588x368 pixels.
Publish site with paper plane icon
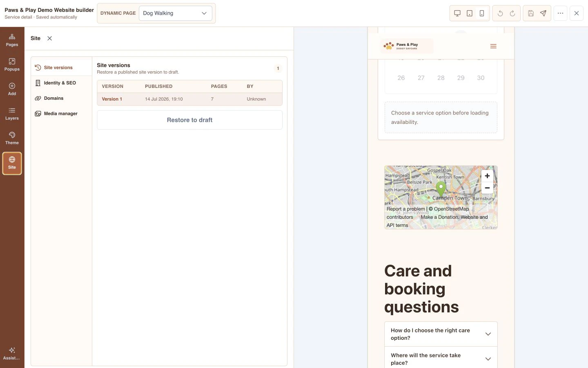[x=543, y=13]
